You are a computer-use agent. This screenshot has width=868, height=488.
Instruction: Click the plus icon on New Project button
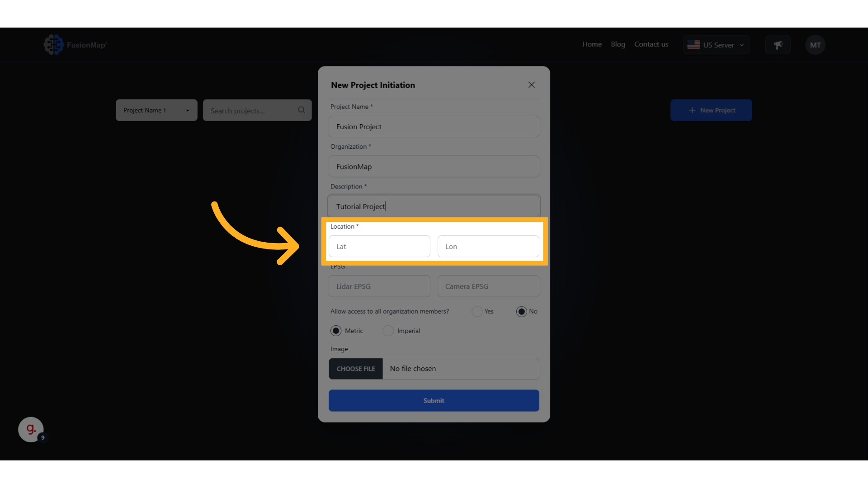coord(692,110)
